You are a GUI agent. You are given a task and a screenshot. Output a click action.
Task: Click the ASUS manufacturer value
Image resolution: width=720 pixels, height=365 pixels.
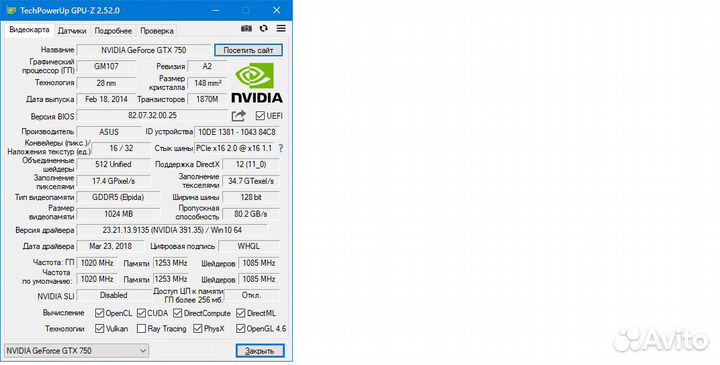(109, 132)
